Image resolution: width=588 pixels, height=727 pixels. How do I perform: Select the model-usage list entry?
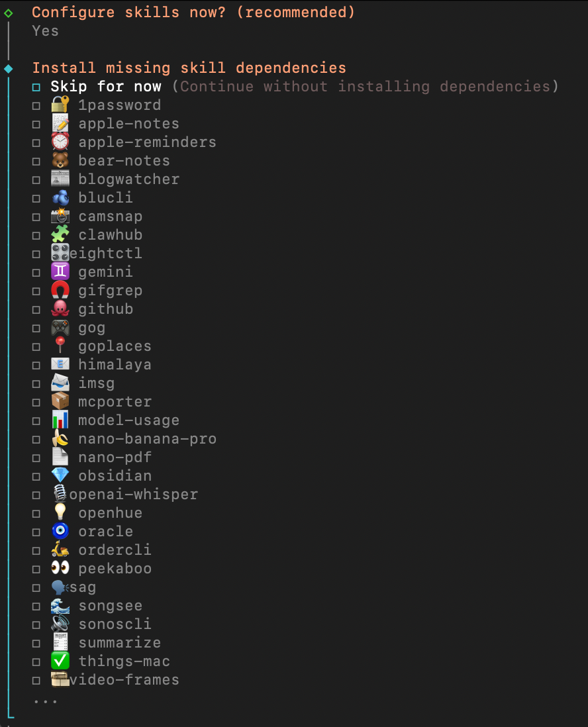coord(128,420)
